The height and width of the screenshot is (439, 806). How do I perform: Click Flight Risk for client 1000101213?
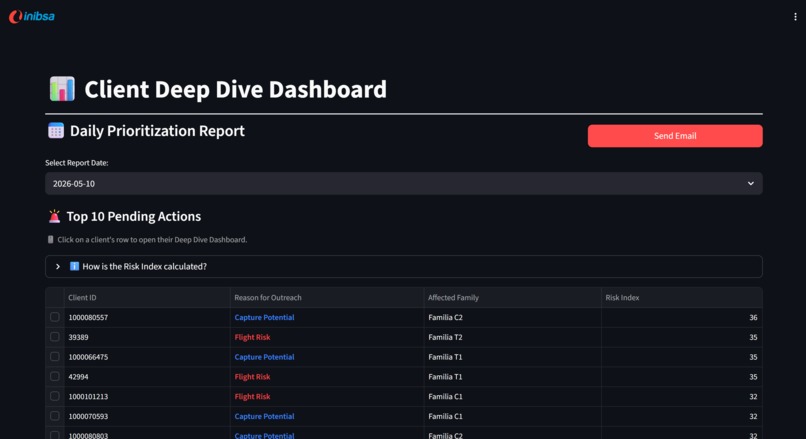pos(252,397)
